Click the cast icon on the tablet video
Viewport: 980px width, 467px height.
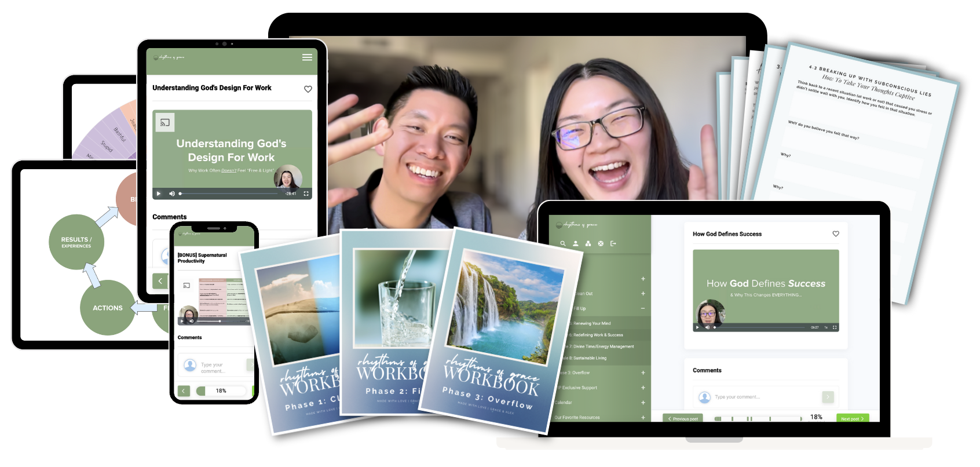point(165,122)
